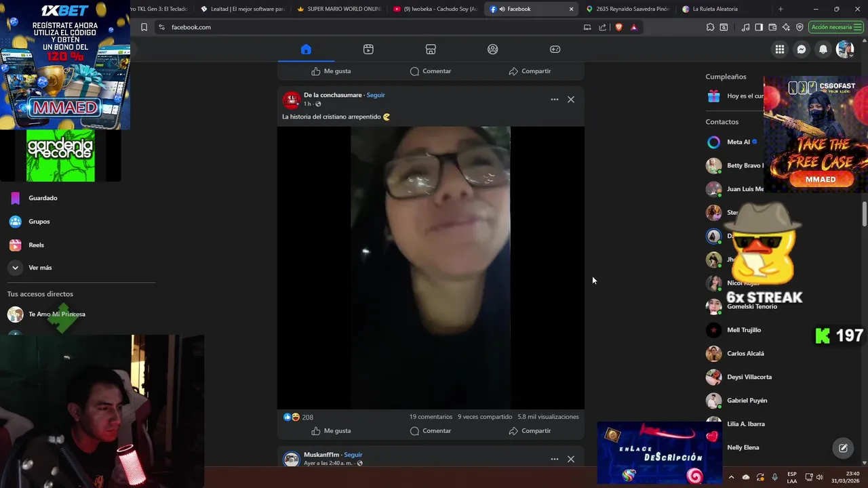Open the 9 veces compartido link
Screen dimensions: 868x488
[485, 417]
